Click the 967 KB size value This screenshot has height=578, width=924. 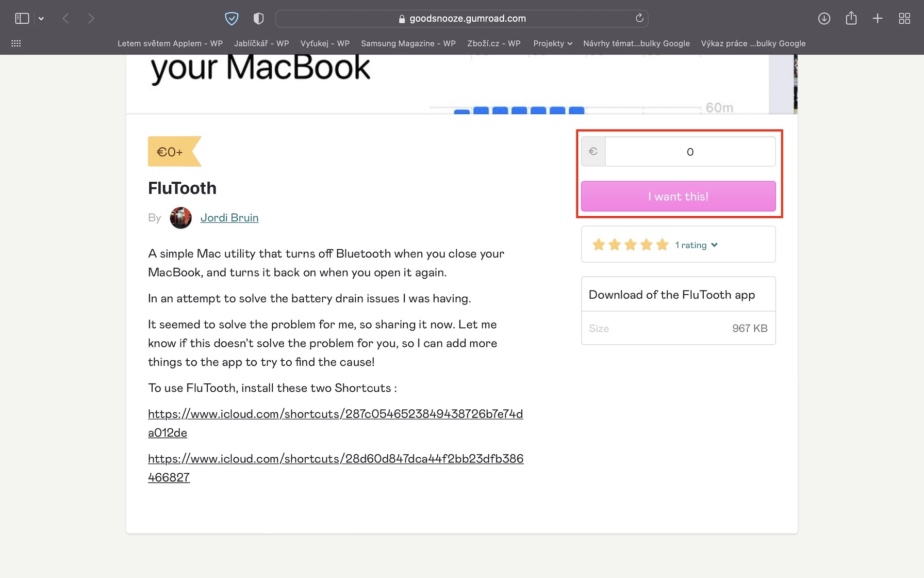click(x=750, y=328)
